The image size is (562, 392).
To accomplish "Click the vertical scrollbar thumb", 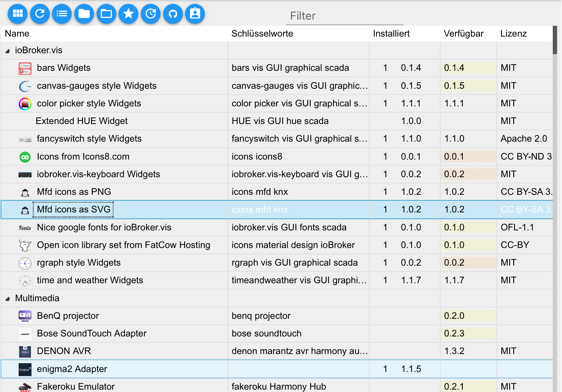I will point(555,40).
